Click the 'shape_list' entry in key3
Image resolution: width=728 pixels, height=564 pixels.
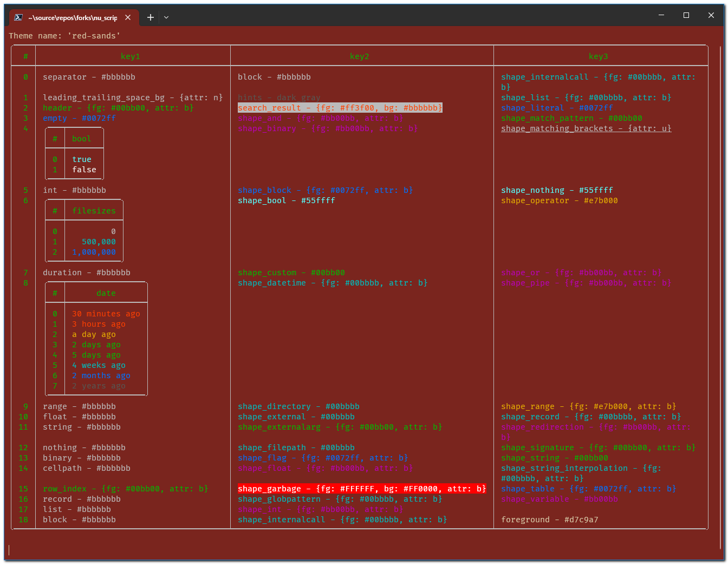point(586,98)
